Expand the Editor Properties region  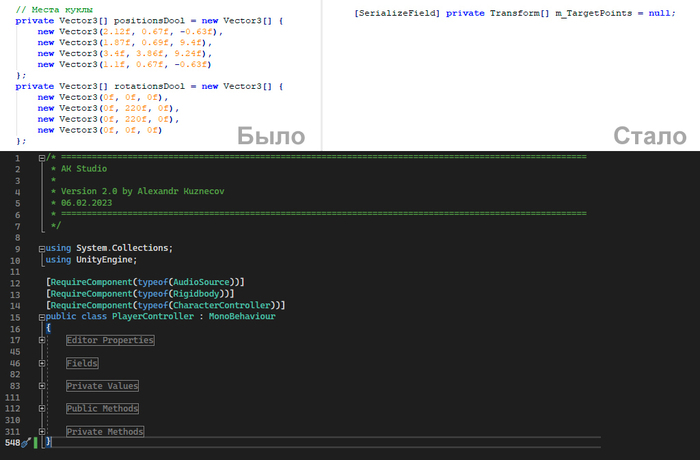[x=42, y=340]
